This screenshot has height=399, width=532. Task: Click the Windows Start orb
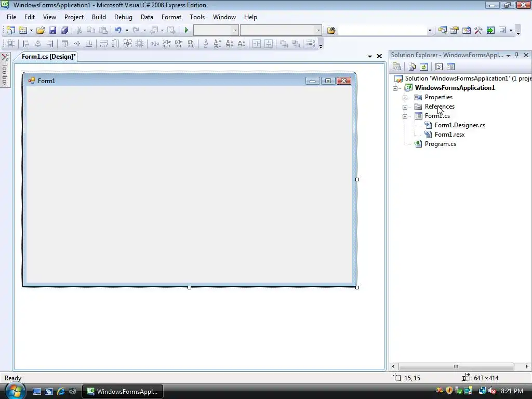pyautogui.click(x=15, y=391)
